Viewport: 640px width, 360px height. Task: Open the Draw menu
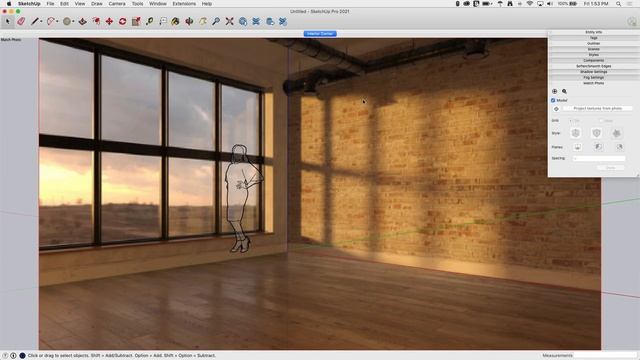97,4
